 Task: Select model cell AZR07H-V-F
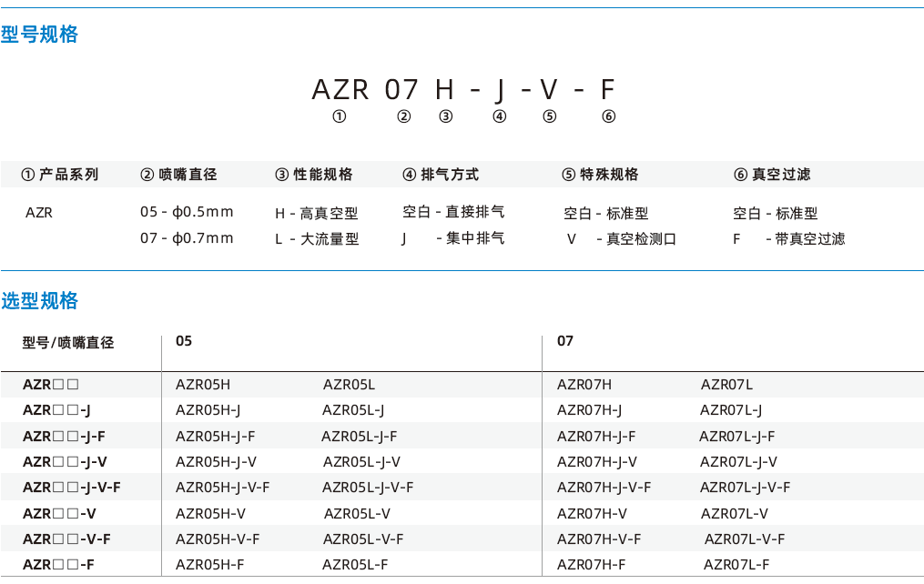[599, 539]
